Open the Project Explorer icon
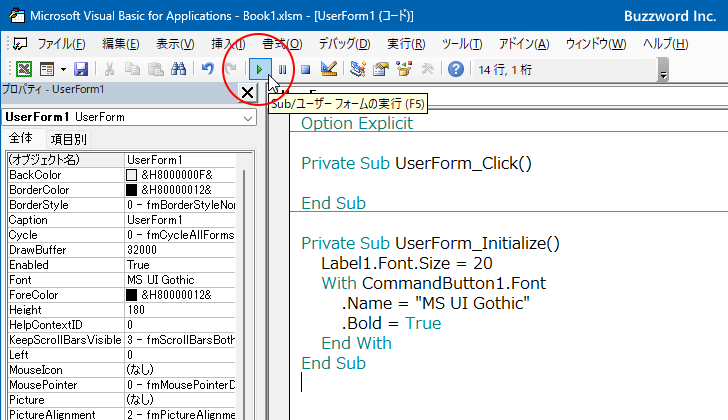The height and width of the screenshot is (420, 728). click(x=358, y=69)
